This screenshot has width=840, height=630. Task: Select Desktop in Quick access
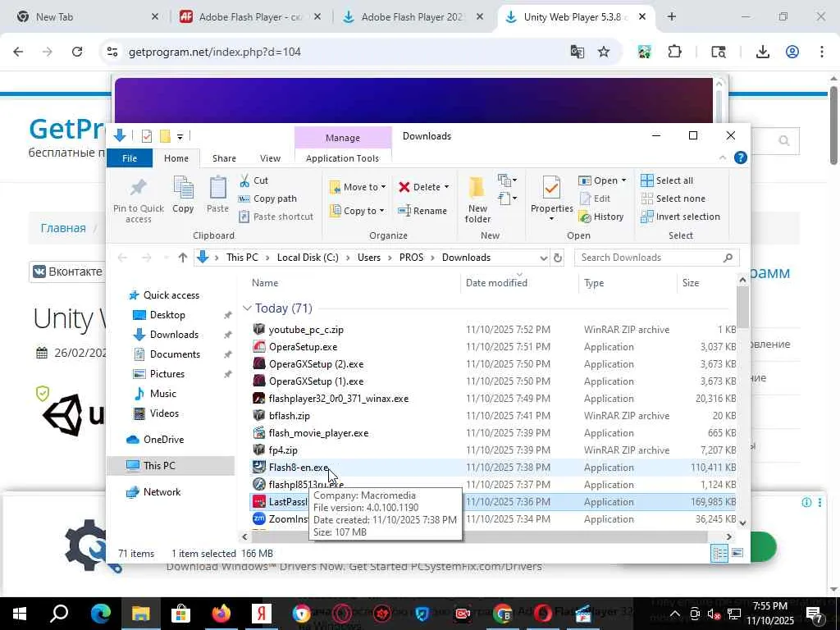(167, 315)
